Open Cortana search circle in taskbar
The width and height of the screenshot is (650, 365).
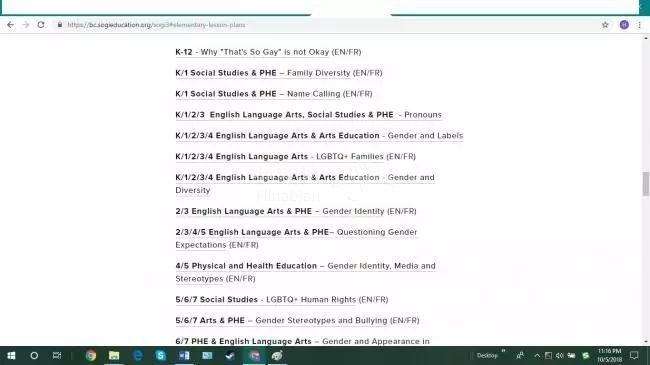pos(34,355)
